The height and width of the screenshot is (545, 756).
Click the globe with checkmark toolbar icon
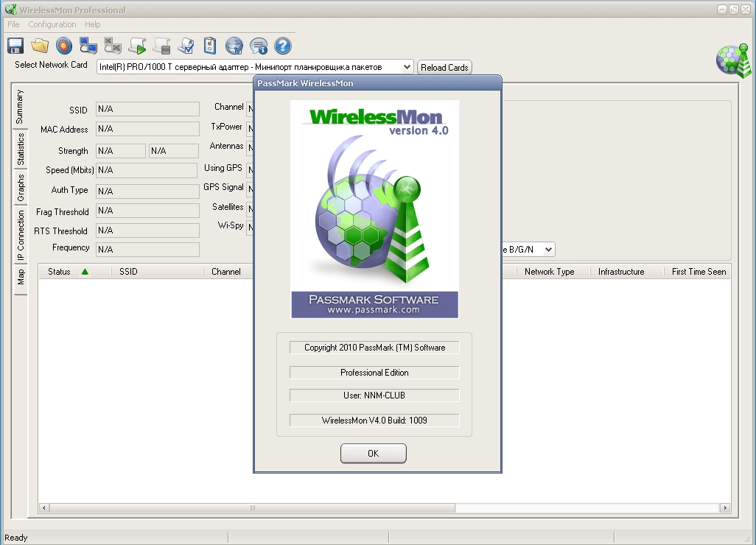(x=234, y=46)
